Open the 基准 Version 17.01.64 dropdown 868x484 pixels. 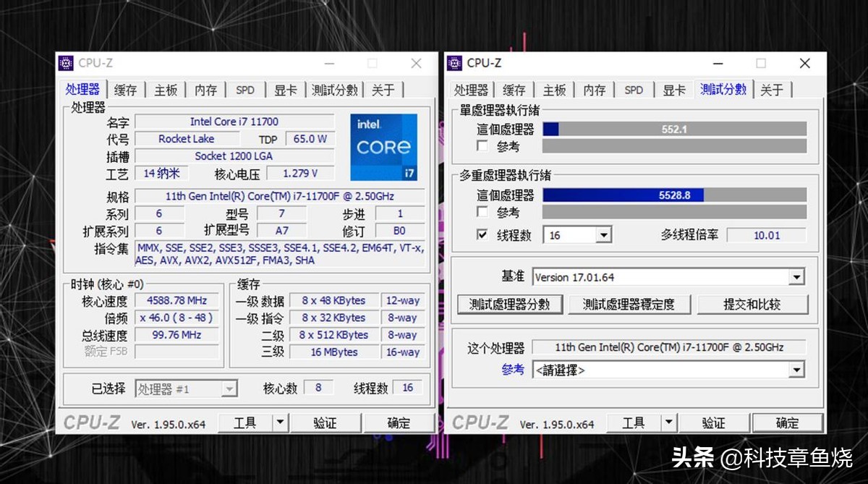(x=798, y=276)
